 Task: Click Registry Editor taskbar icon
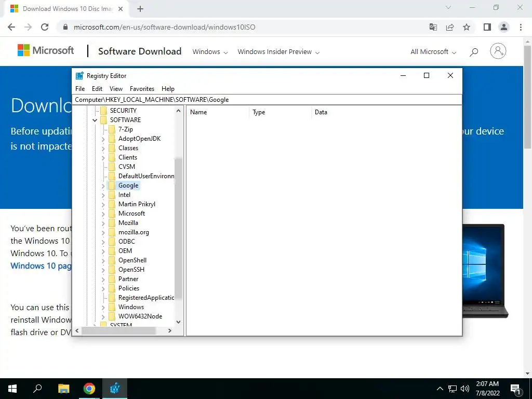(x=115, y=389)
